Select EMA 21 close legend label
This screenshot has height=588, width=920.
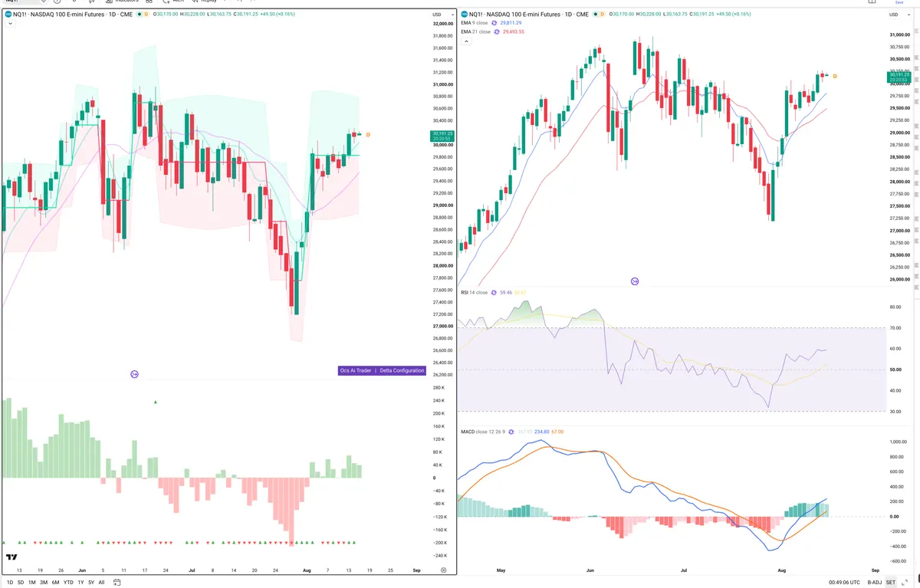475,32
